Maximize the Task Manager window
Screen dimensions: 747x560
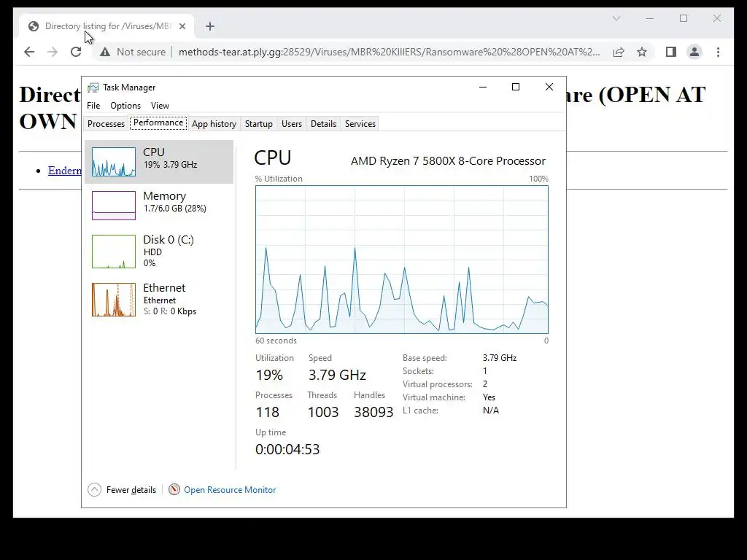(516, 87)
